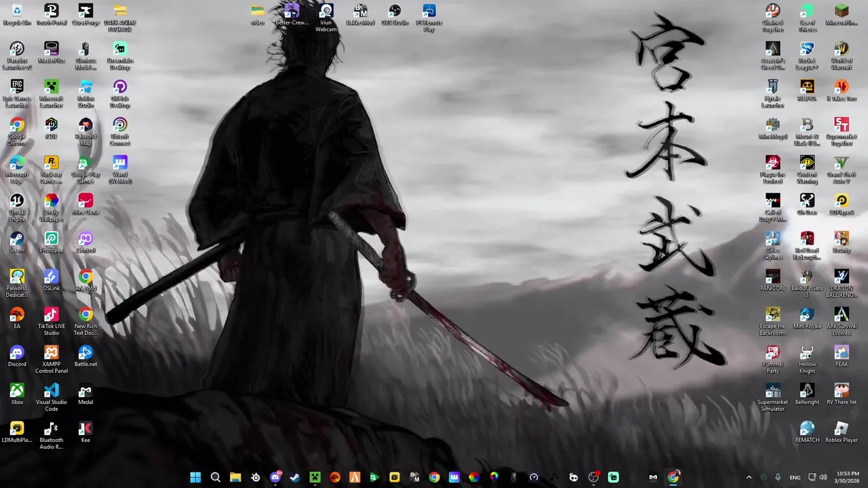
Task: Open REMATCH desktop shortcut
Action: [x=807, y=432]
